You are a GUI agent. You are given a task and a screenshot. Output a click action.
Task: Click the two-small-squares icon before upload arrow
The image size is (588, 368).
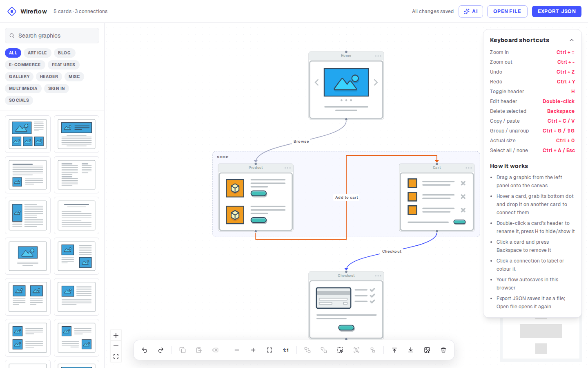pos(373,350)
